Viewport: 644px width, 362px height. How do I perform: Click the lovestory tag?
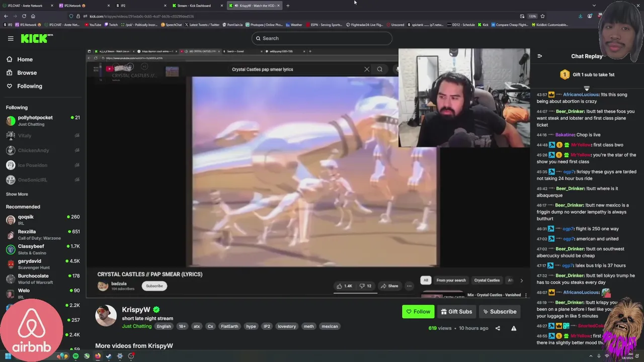[287, 326]
